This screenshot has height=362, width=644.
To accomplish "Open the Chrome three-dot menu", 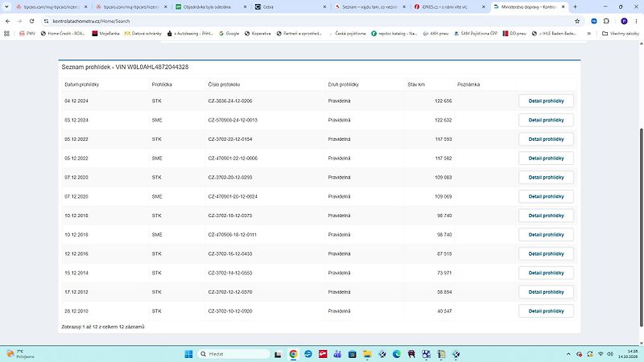I will click(636, 21).
